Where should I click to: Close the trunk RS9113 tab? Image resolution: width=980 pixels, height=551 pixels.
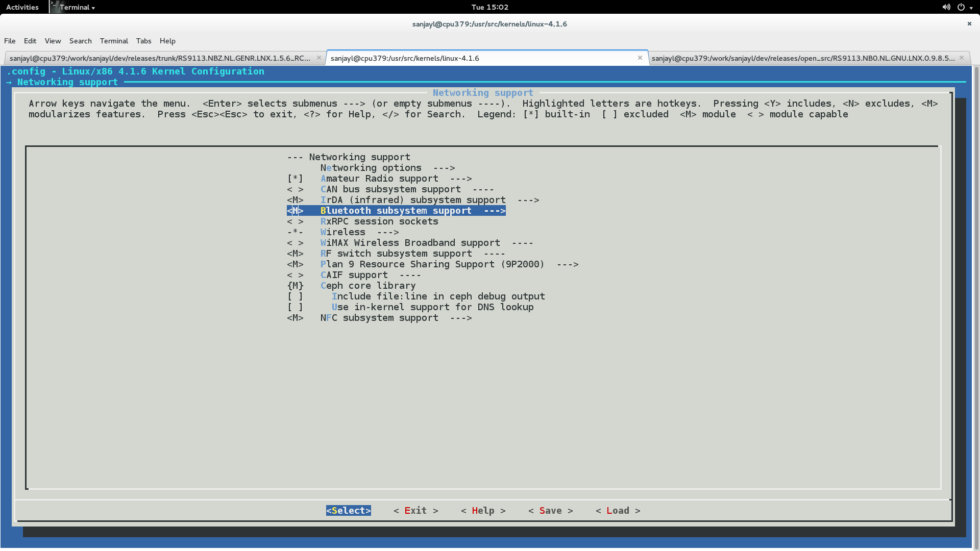click(319, 58)
